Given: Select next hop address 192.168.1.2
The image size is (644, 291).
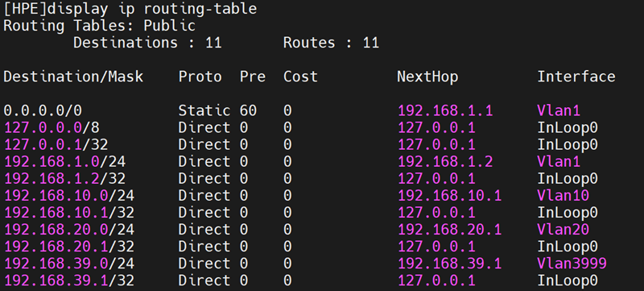Looking at the screenshot, I should tap(445, 161).
